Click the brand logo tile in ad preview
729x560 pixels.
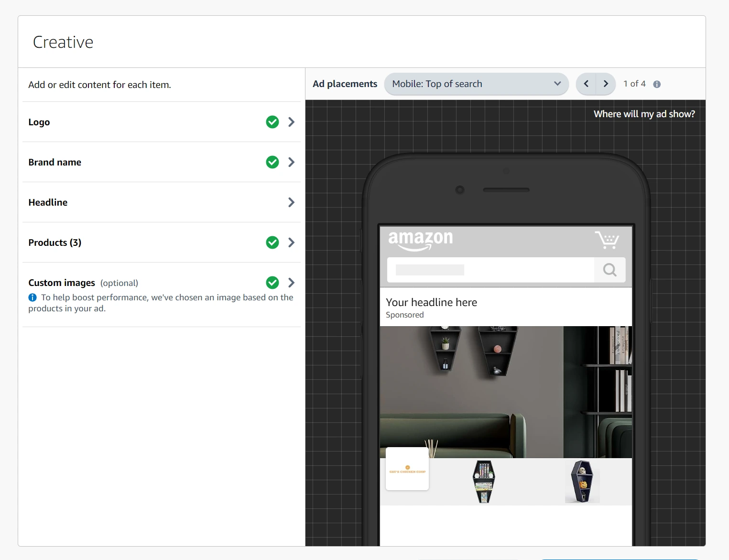click(407, 469)
